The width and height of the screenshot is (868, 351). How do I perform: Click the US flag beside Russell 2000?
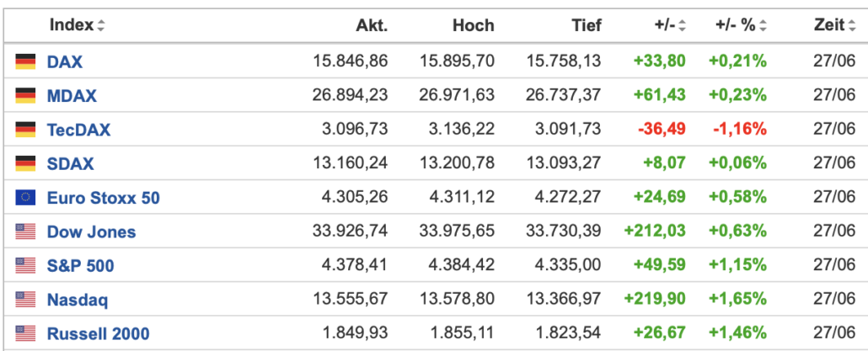click(25, 333)
